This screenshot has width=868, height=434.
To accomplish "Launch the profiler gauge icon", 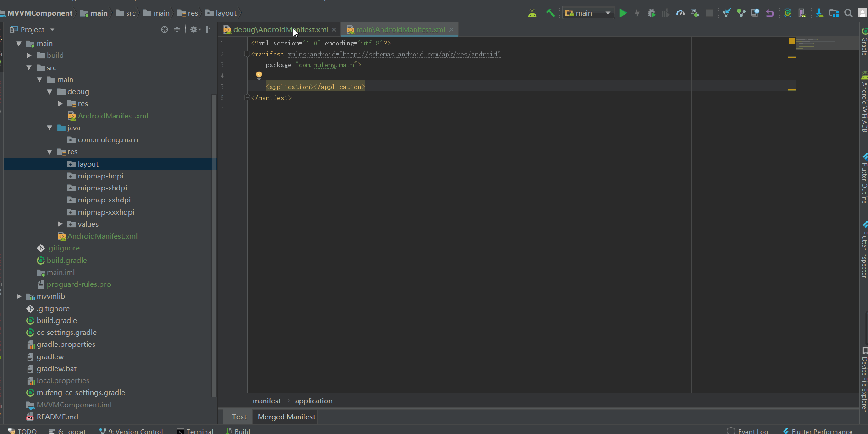I will click(680, 13).
